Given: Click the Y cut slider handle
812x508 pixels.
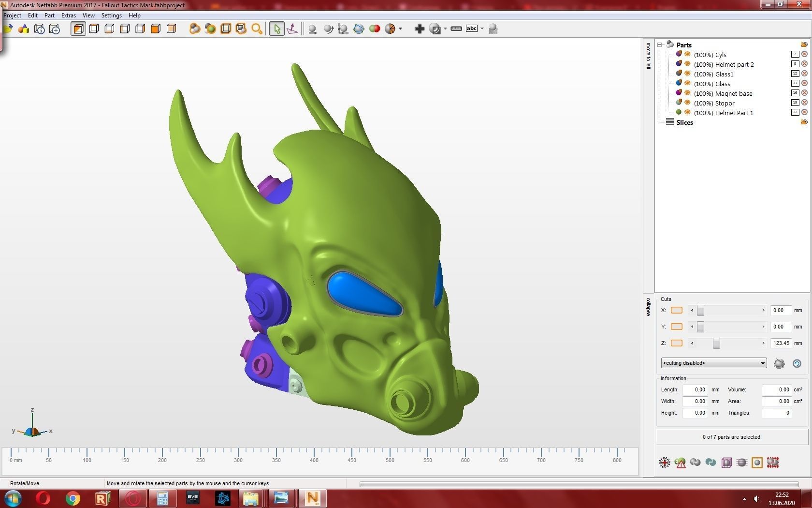Looking at the screenshot, I should point(700,327).
